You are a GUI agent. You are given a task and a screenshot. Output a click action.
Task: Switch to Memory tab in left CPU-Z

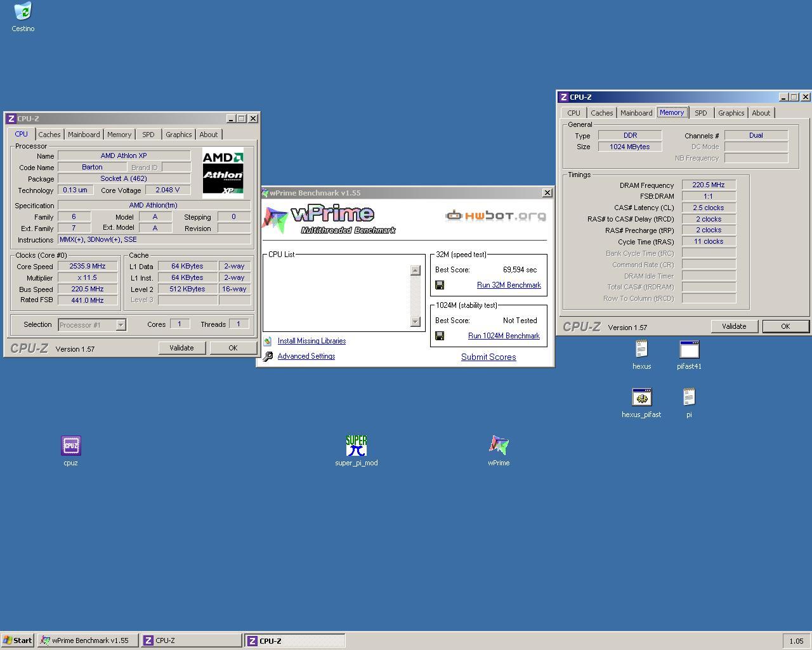pyautogui.click(x=119, y=135)
